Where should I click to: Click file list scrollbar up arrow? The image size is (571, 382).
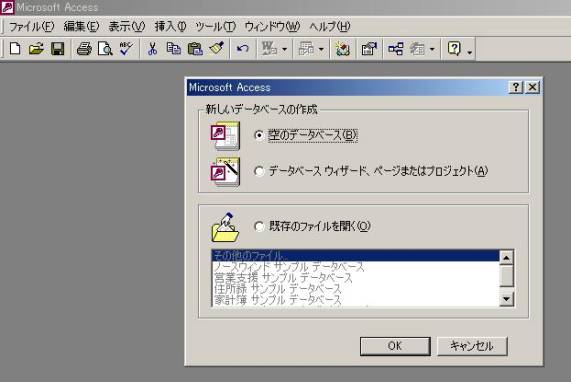[506, 258]
